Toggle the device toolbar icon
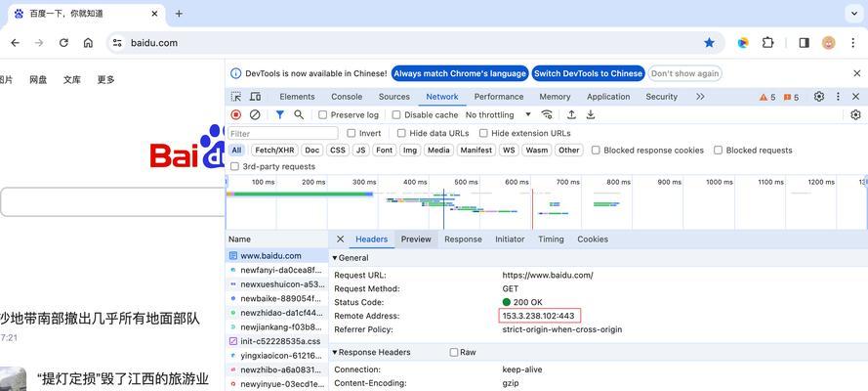This screenshot has height=391, width=868. pyautogui.click(x=255, y=97)
